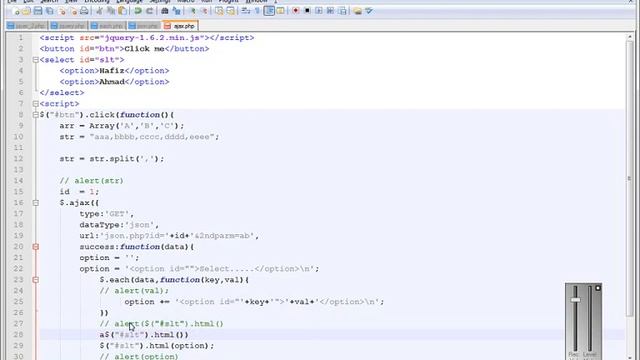Collapse the $.each block at line 23
Viewport: 640px width, 360px height.
[x=36, y=280]
